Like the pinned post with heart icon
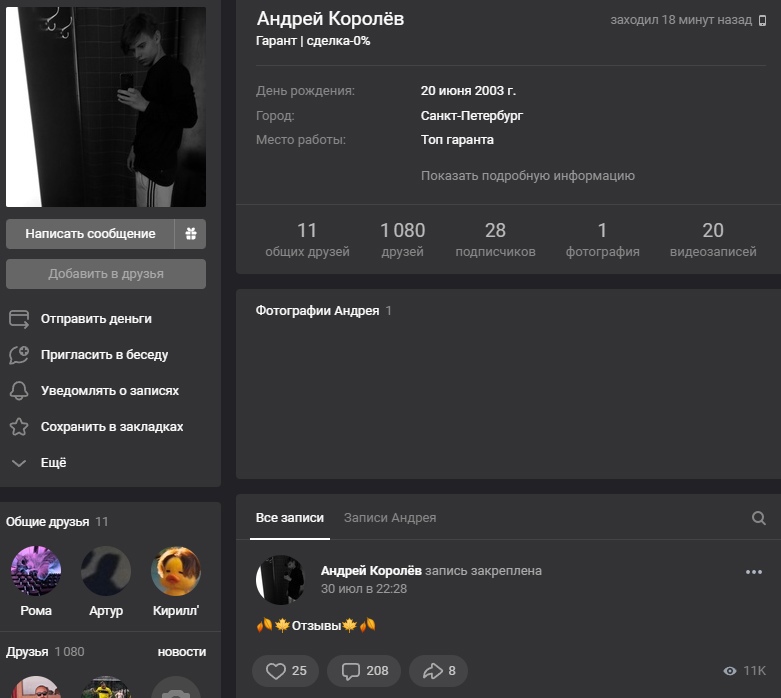The height and width of the screenshot is (698, 781). pos(286,670)
